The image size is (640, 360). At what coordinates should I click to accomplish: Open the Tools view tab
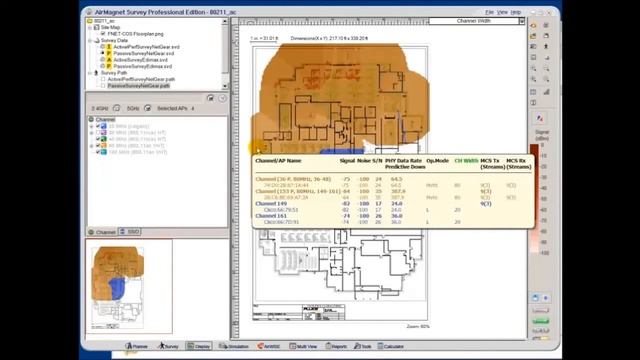pos(362,346)
